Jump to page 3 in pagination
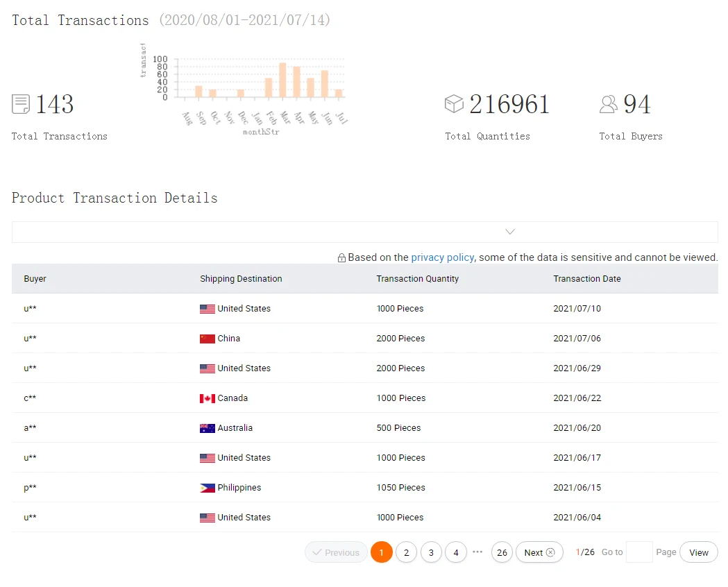 pos(431,552)
